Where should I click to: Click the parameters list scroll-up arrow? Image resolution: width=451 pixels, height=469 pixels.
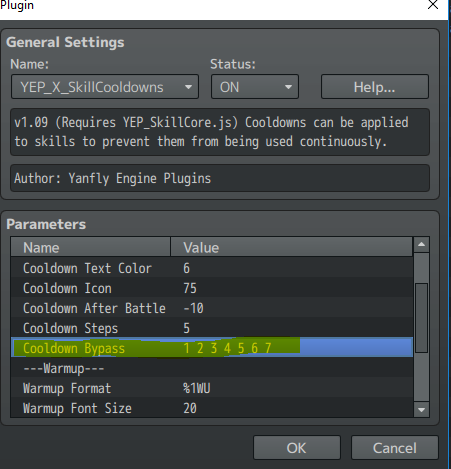click(421, 245)
